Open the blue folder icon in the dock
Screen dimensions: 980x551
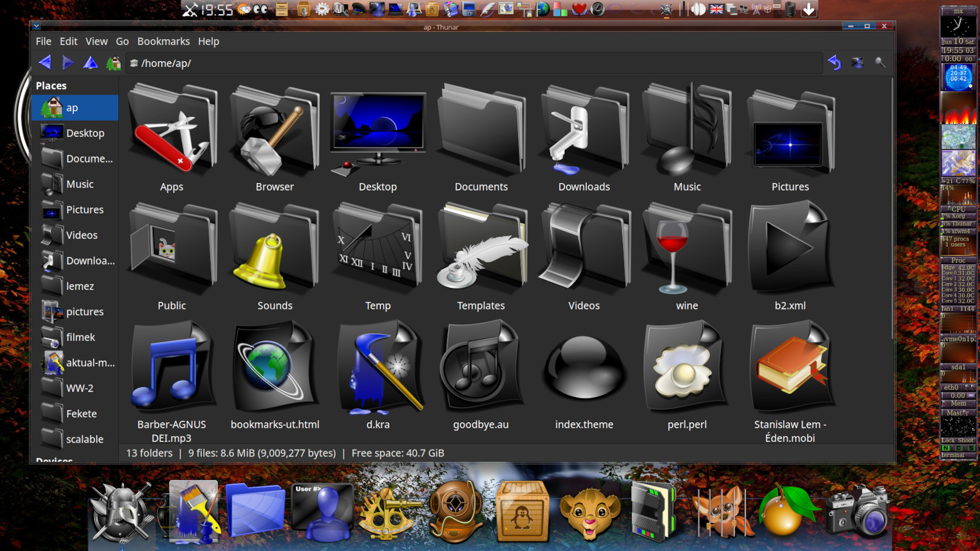(256, 510)
